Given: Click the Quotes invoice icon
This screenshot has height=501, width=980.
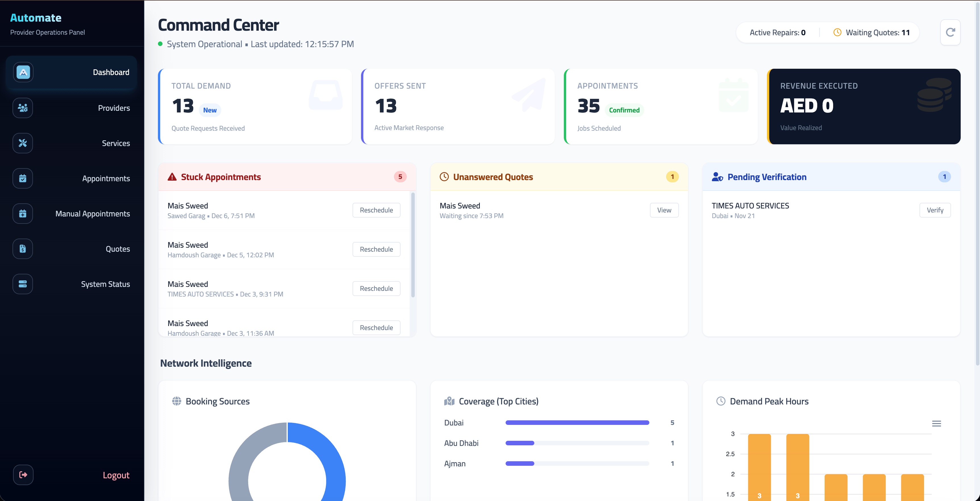Looking at the screenshot, I should pyautogui.click(x=23, y=249).
